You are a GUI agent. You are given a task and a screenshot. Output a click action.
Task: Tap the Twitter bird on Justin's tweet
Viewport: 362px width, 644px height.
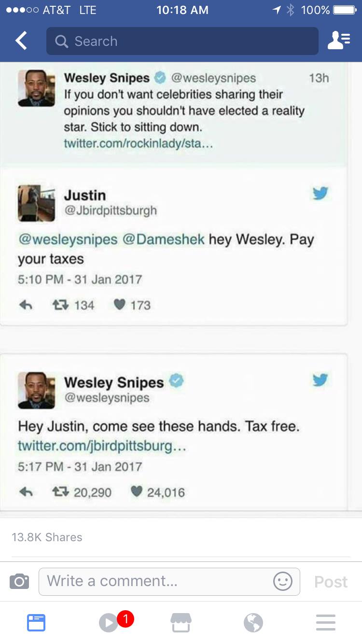click(320, 193)
